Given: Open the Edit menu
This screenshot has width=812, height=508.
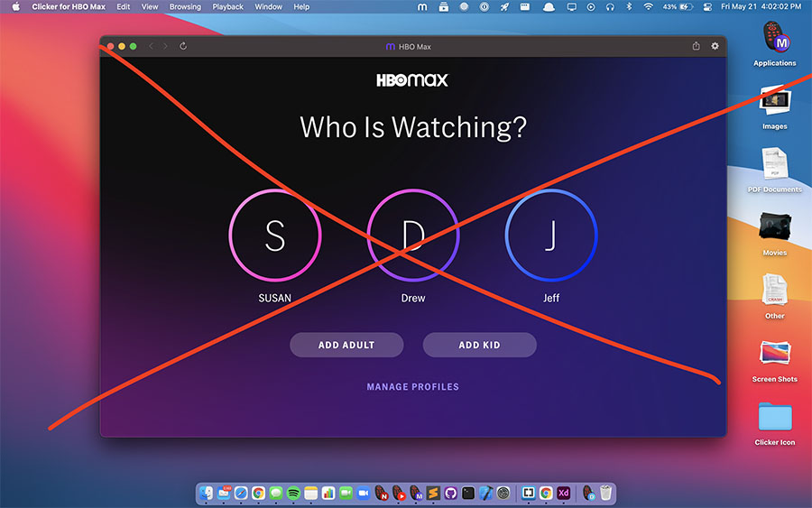Looking at the screenshot, I should 124,6.
